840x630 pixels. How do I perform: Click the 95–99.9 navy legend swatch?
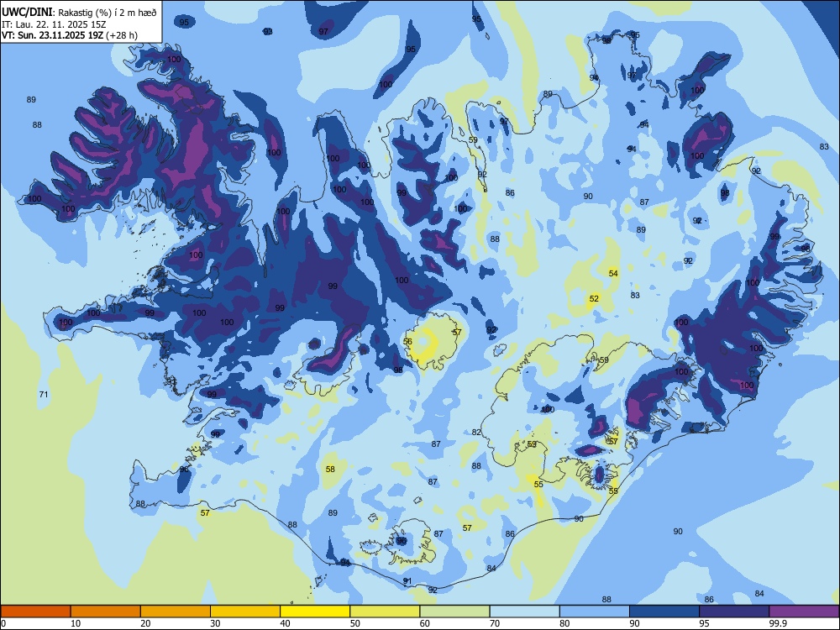[734, 612]
